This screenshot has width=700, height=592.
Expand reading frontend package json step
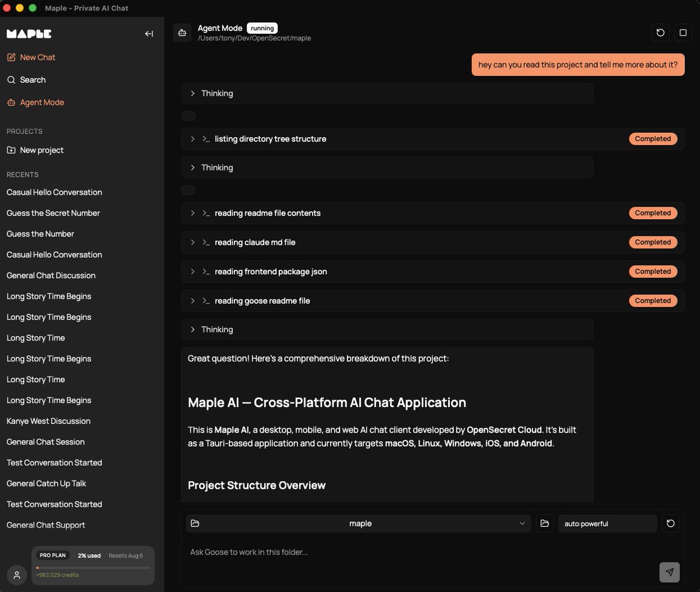[x=432, y=271]
